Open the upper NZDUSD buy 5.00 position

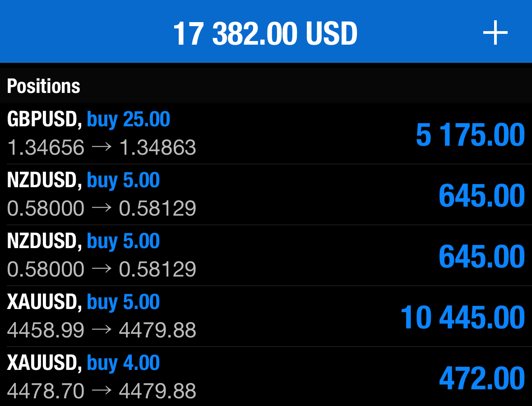(266, 194)
